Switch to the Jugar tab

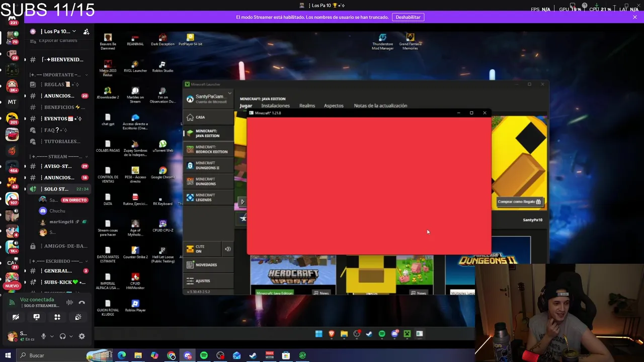[x=246, y=106]
